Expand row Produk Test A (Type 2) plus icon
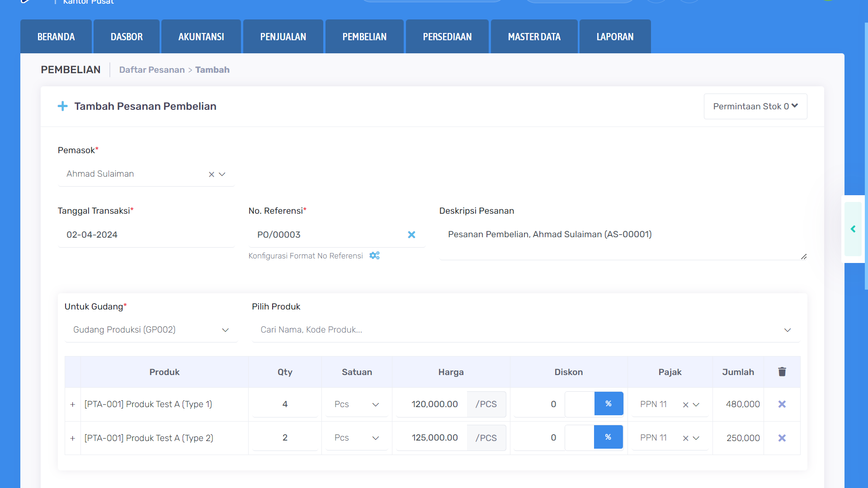Image resolution: width=868 pixels, height=488 pixels. click(x=73, y=438)
